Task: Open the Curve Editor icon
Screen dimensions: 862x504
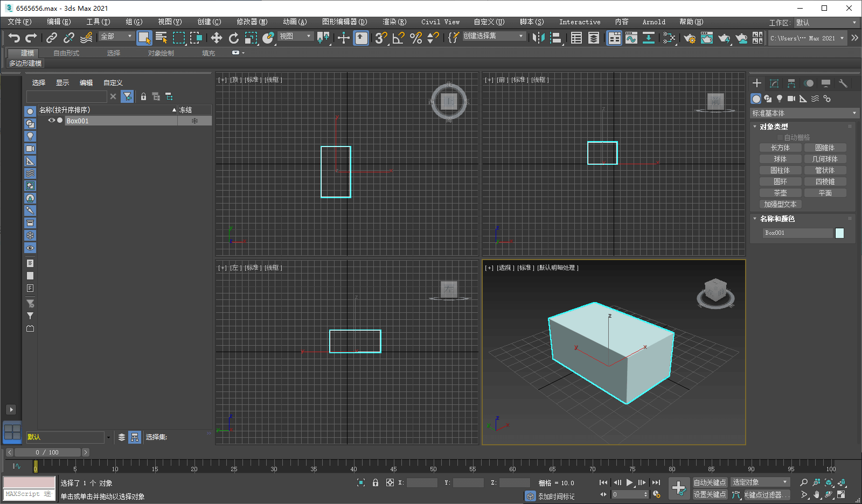Action: pos(631,38)
